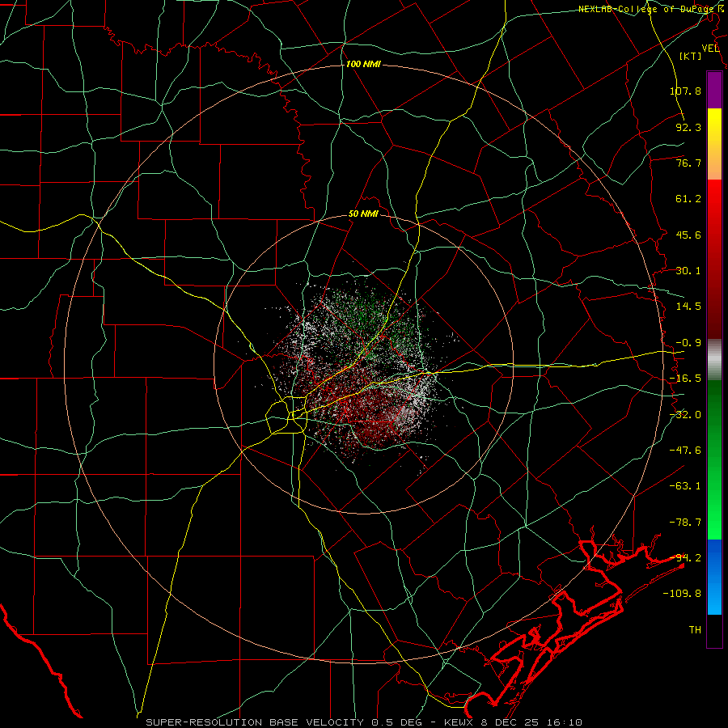This screenshot has height=728, width=728.
Task: Click the 14.5 legend value
Action: [x=688, y=307]
